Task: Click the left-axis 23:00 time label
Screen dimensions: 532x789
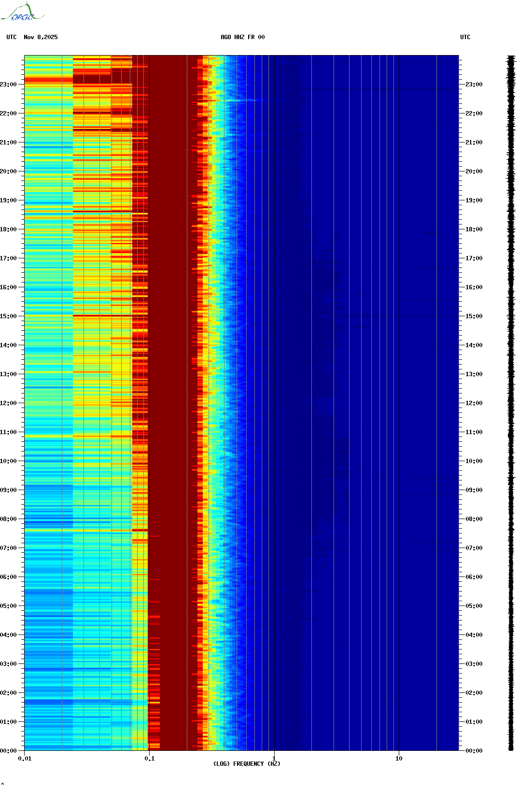Action: coord(8,85)
